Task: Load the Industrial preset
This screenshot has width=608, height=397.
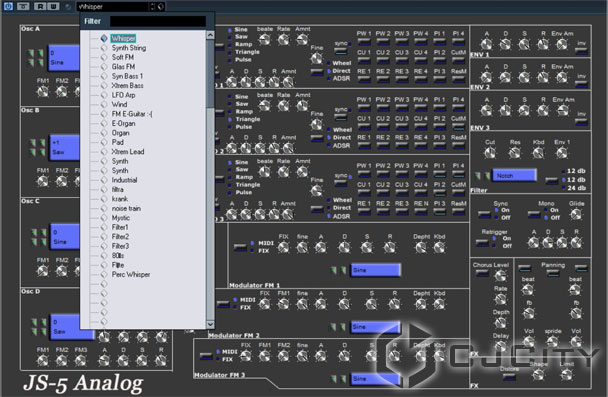Action: click(124, 180)
